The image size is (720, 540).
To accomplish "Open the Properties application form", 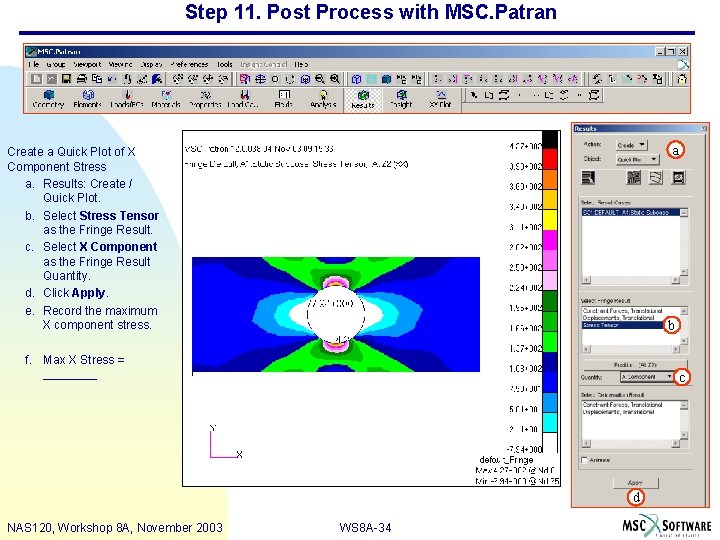I will tap(205, 99).
